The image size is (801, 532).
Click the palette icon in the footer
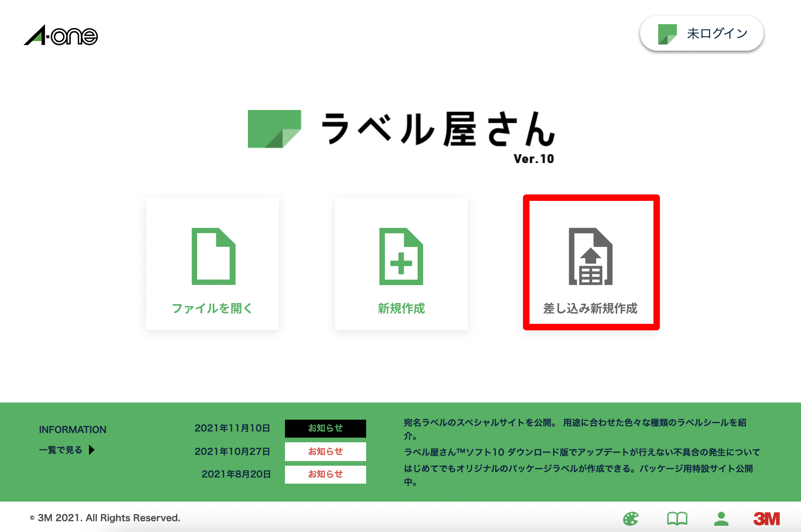tap(631, 519)
